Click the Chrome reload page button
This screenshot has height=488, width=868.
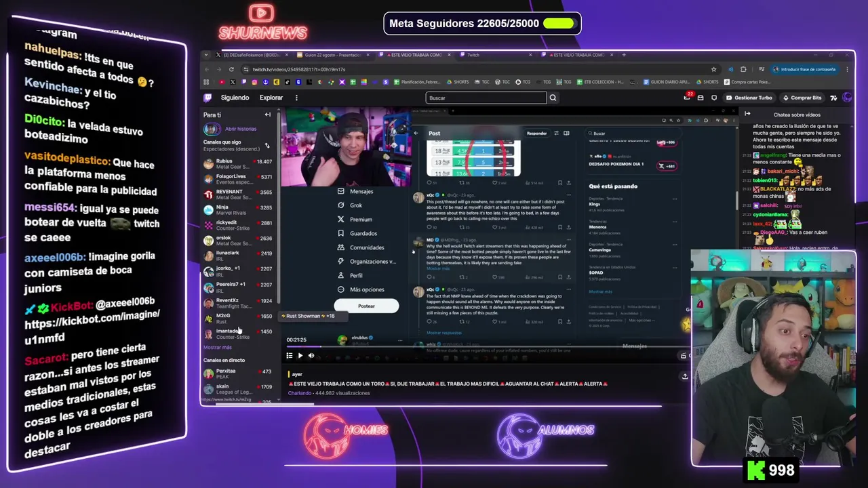(x=231, y=69)
